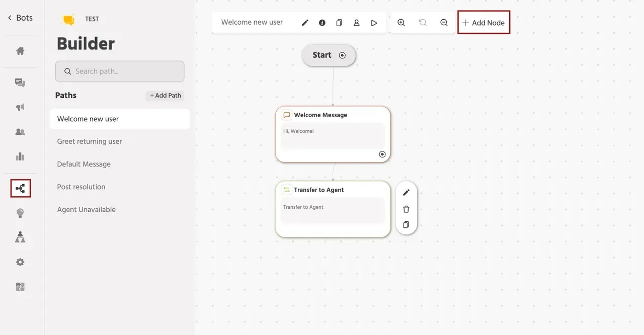This screenshot has width=644, height=335.
Task: Select the Transfer to Agent node title
Action: (319, 190)
